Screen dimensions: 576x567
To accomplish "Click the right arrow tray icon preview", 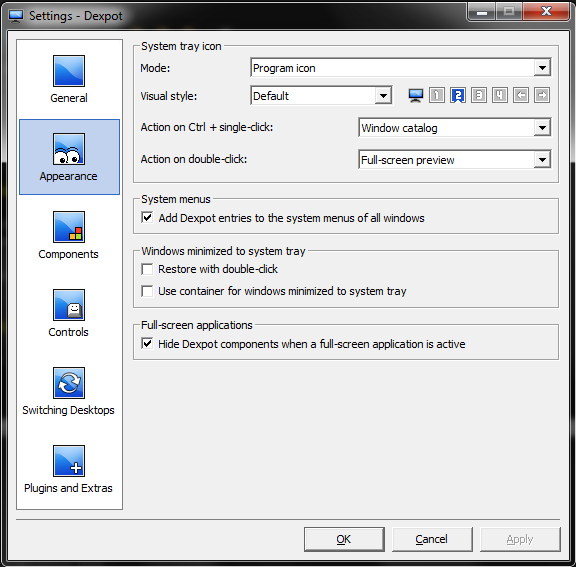I will [x=542, y=95].
